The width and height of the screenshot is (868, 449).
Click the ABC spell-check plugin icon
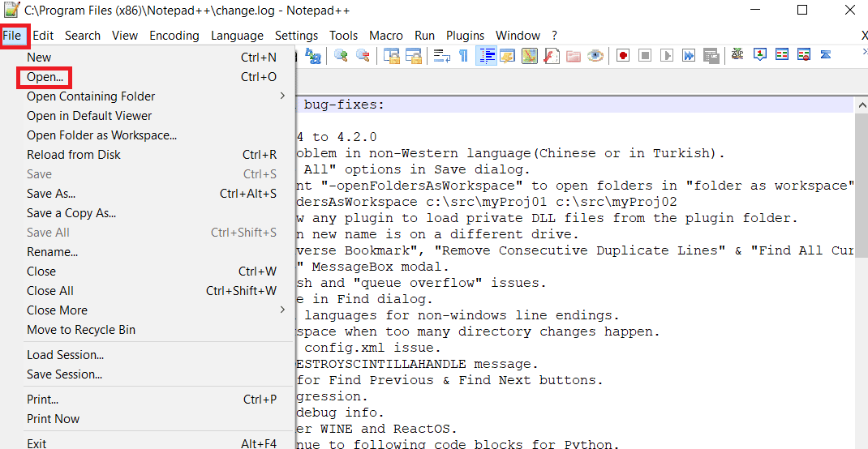coord(737,54)
